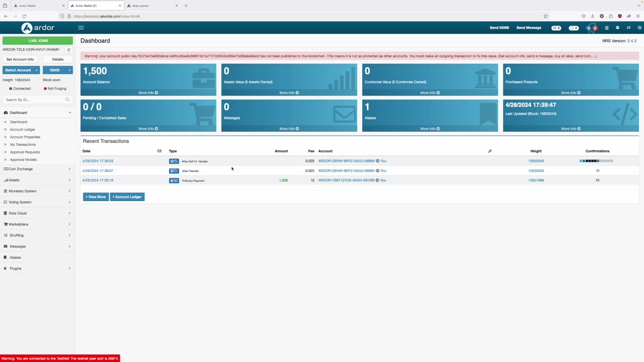Click the browser address bar URL
The width and height of the screenshot is (644, 362).
[107, 16]
